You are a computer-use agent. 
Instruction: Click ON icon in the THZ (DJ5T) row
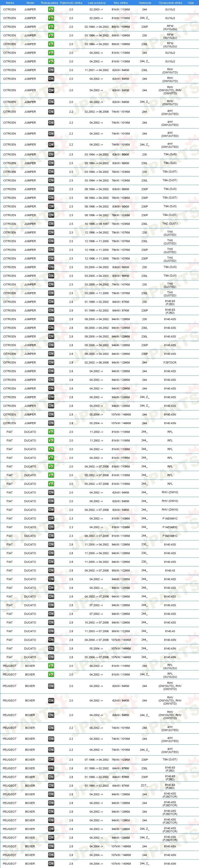click(51, 224)
